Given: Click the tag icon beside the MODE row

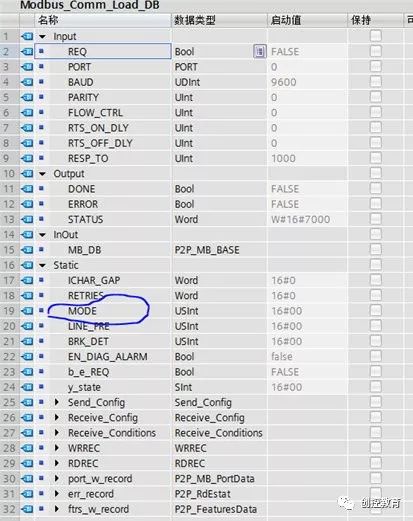Looking at the screenshot, I should (x=27, y=311).
